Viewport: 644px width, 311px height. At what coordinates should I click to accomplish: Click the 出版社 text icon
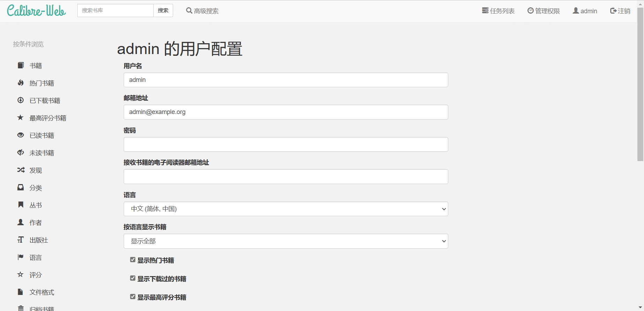pos(21,240)
